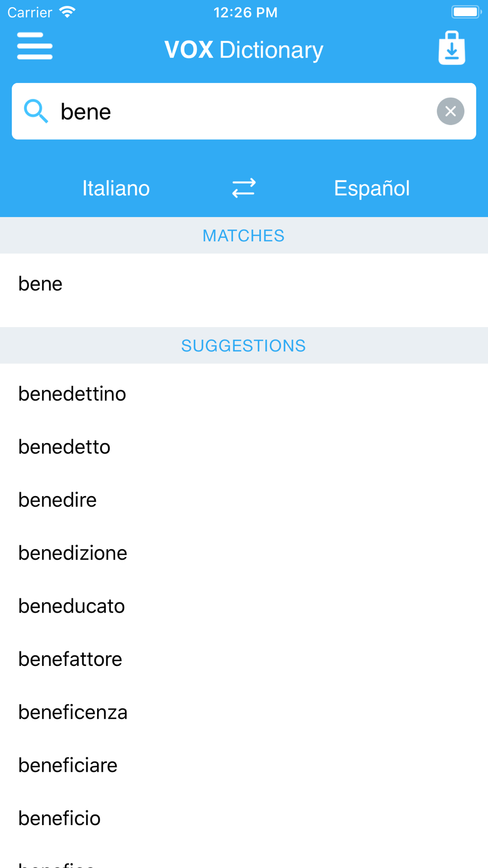Open the matched word bene
488x868 pixels.
[244, 284]
